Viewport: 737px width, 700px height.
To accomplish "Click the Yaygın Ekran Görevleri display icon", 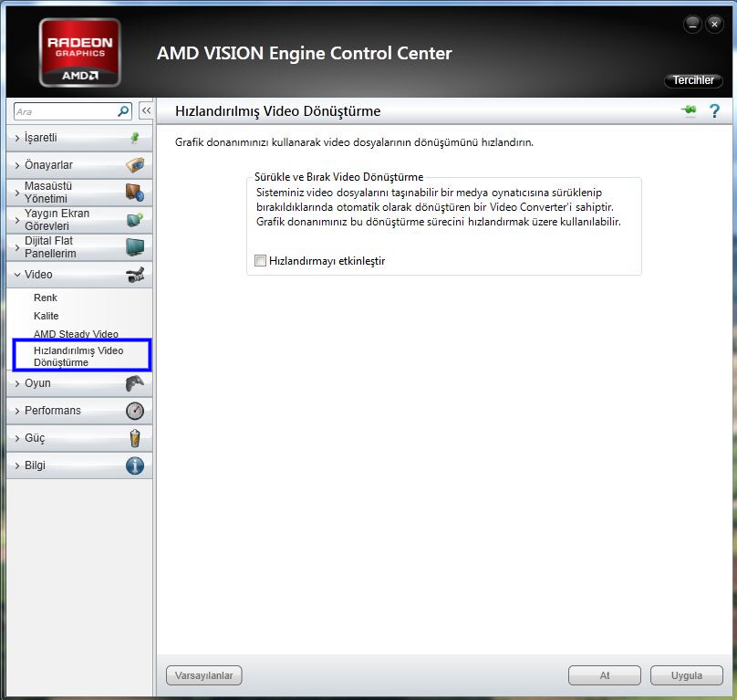I will 135,220.
